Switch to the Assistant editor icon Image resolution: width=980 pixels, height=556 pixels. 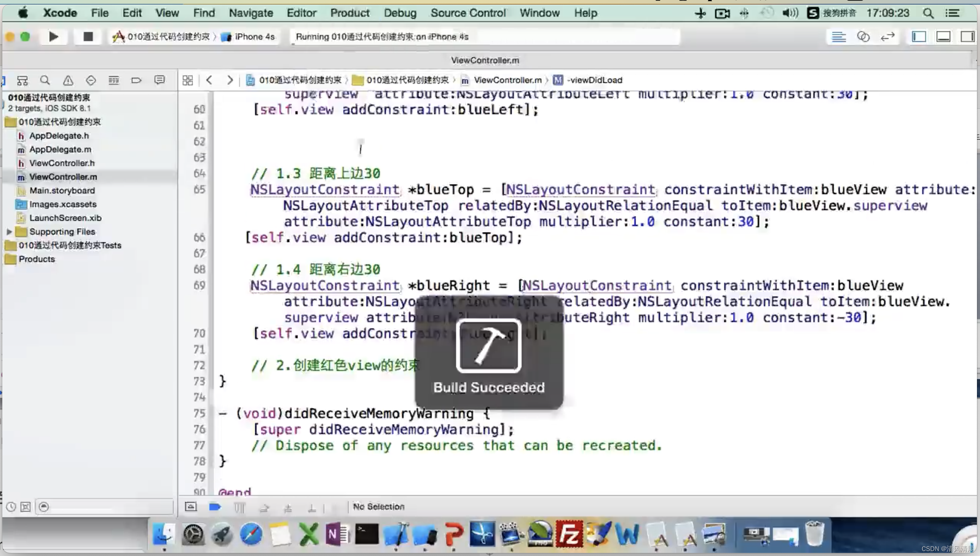pyautogui.click(x=863, y=37)
